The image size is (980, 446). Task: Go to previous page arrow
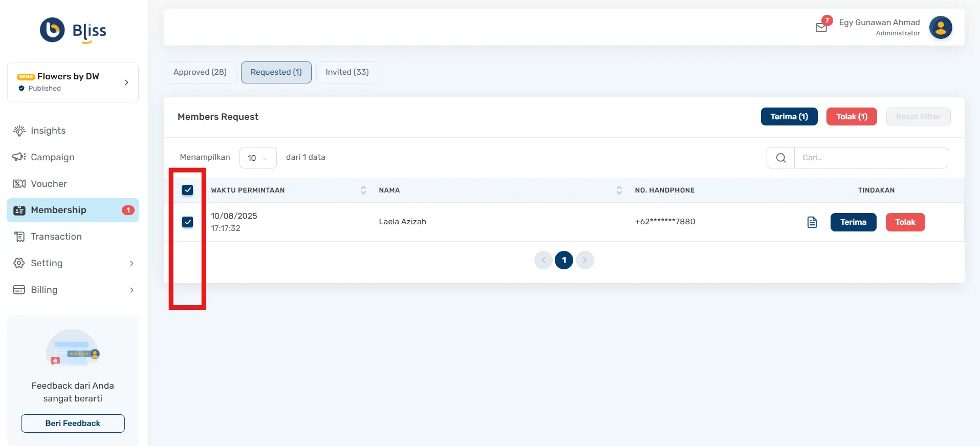(x=543, y=260)
